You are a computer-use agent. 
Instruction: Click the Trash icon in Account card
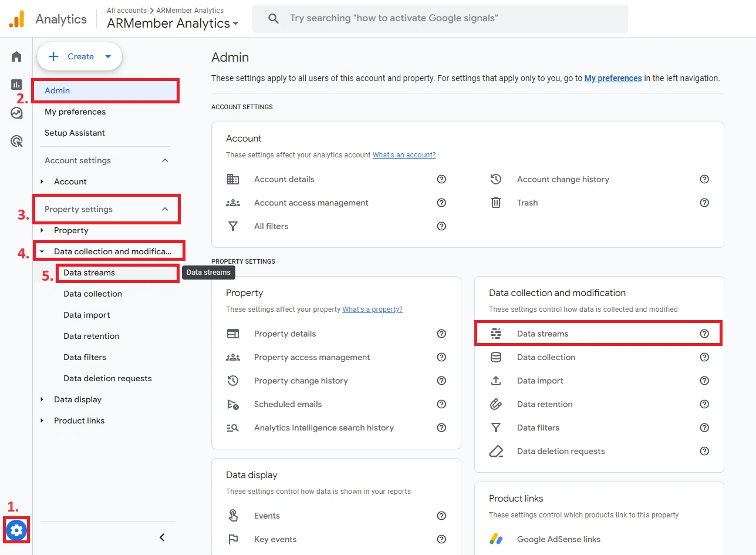496,203
